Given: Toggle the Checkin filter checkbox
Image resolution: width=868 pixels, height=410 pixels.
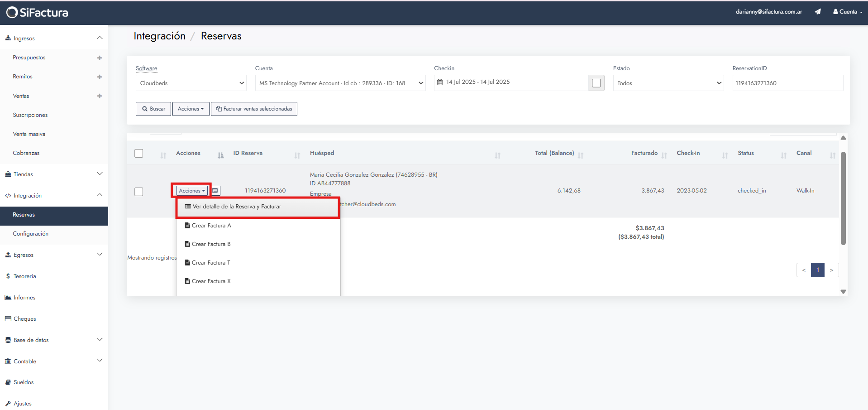Looking at the screenshot, I should 596,83.
